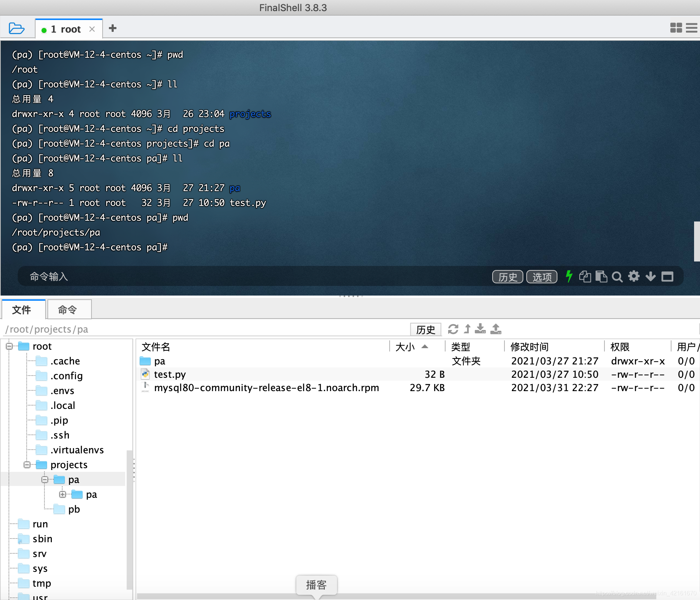Select srv folder in tree
Image resolution: width=700 pixels, height=600 pixels.
click(x=33, y=554)
